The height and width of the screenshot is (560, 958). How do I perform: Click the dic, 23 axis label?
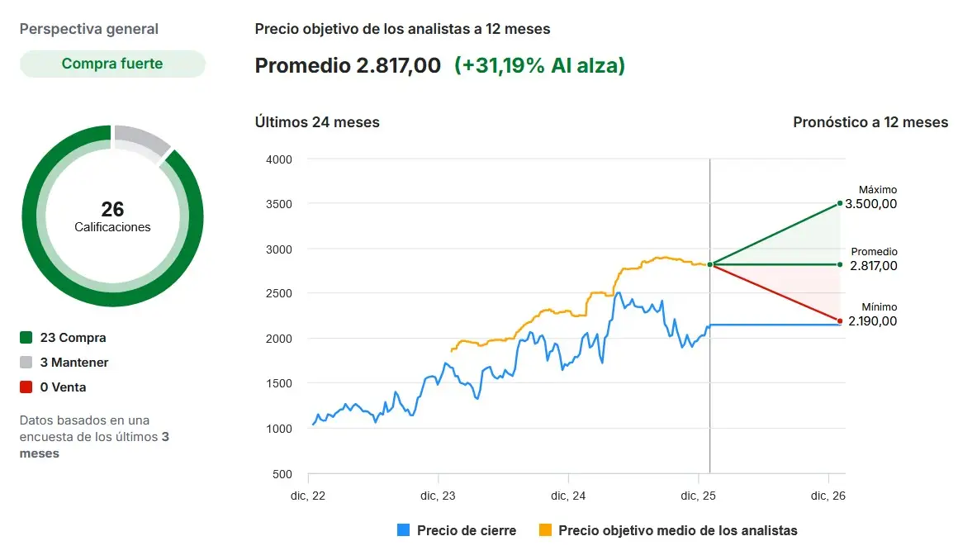438,496
